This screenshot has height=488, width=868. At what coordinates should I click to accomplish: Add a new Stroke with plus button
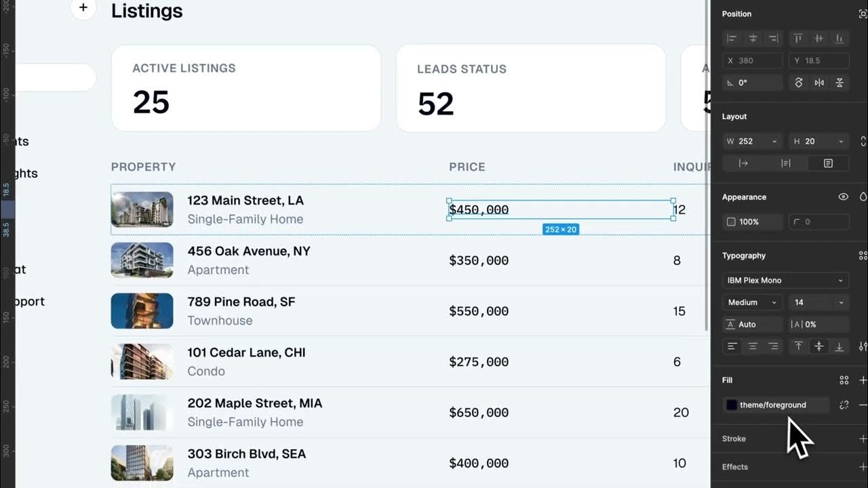point(863,439)
